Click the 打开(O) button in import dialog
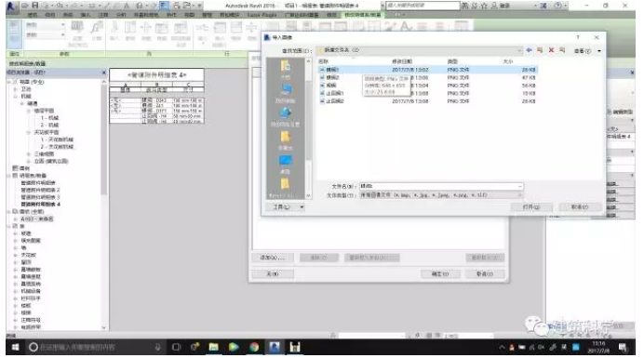The image size is (644, 358). pyautogui.click(x=531, y=207)
